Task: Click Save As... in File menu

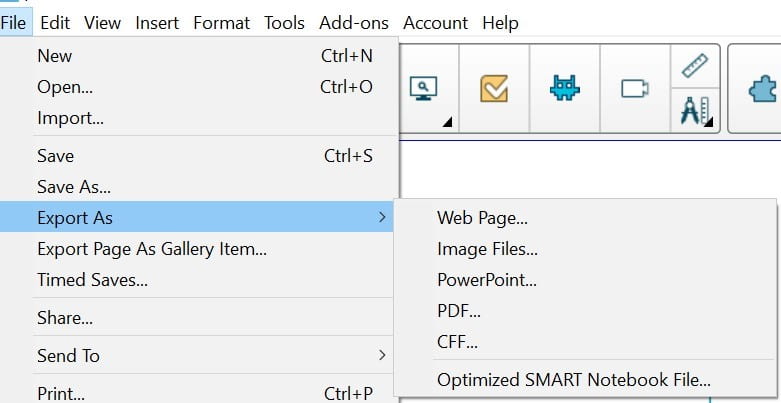Action: [74, 187]
